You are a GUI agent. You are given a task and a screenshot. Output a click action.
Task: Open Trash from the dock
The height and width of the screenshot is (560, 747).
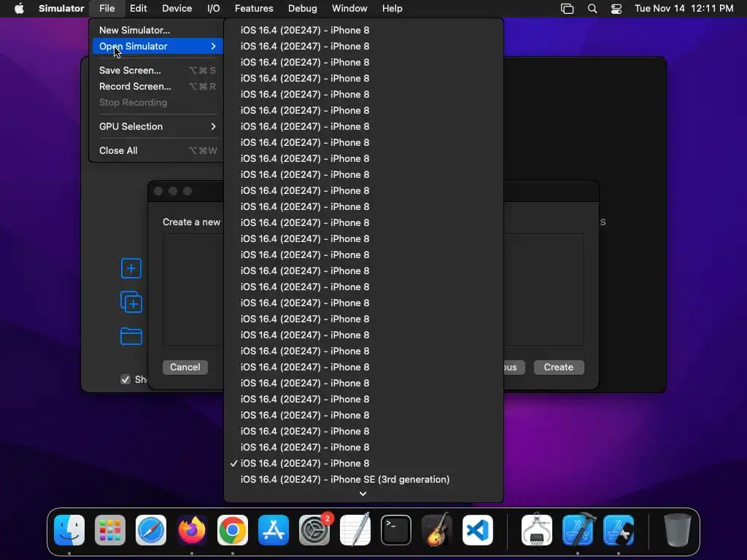click(678, 530)
